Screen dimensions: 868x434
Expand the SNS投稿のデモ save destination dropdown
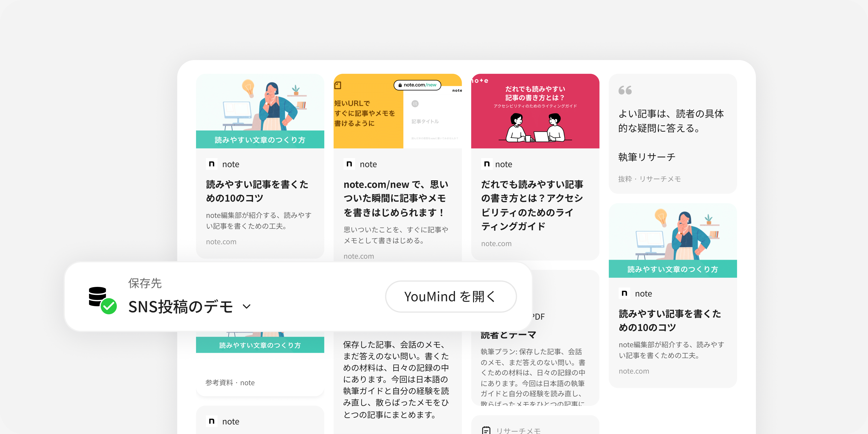point(247,307)
